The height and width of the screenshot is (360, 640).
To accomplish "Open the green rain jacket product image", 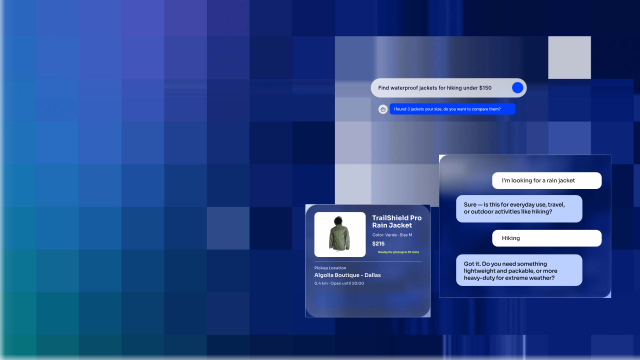I will point(340,234).
